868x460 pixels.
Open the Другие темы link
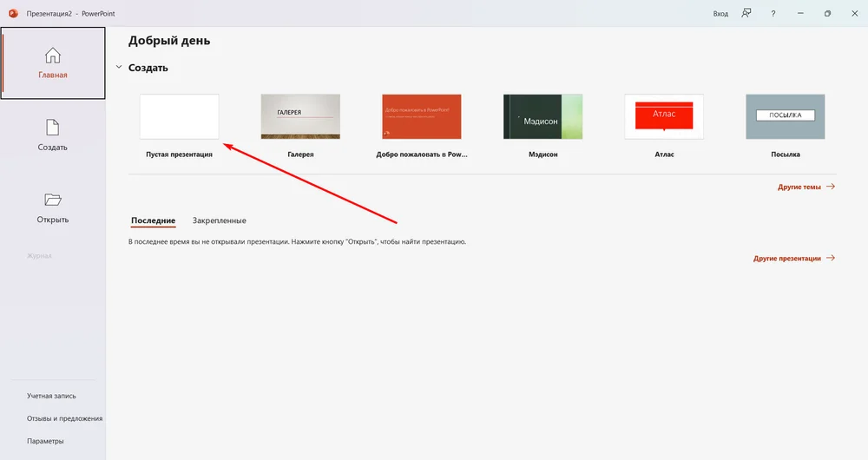[799, 187]
